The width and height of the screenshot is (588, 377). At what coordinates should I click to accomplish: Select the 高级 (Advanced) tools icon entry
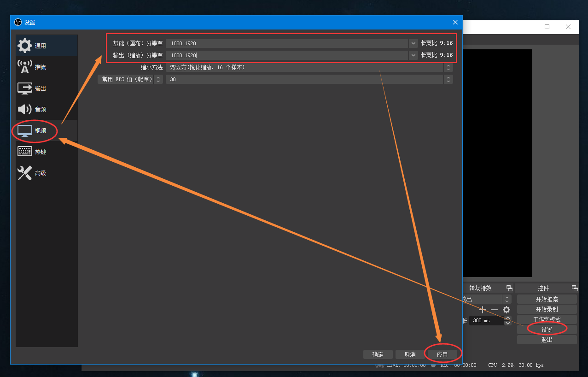coord(47,173)
